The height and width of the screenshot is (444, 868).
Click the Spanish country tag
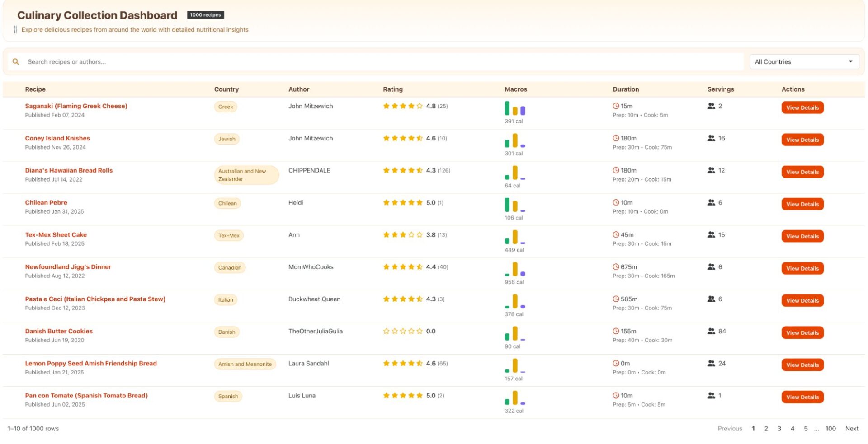click(x=228, y=397)
